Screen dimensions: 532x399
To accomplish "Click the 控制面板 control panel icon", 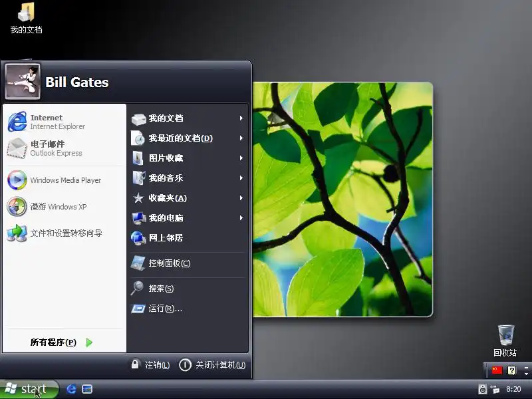I will (138, 263).
